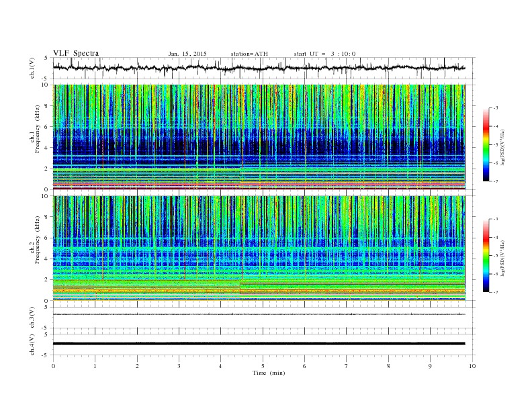Screen dimensions: 532x411
Task: Click the "Time (min)" axis title
Action: point(269,373)
